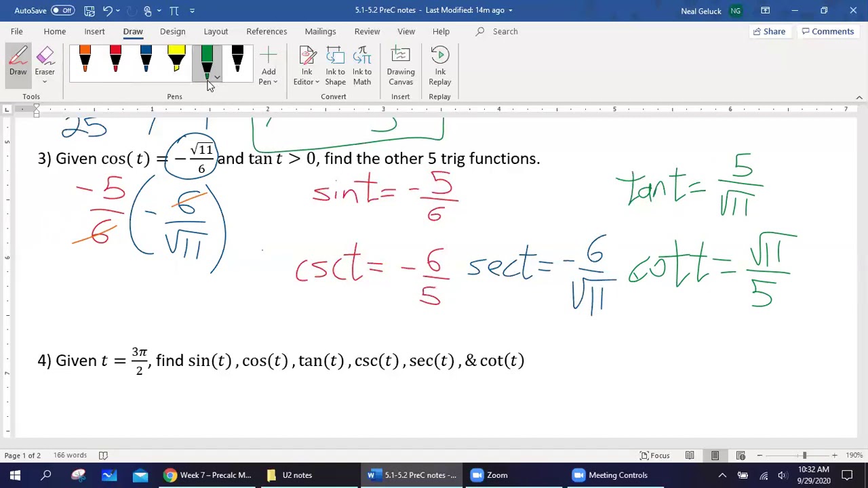Insert a Drawing Canvas

click(x=401, y=66)
